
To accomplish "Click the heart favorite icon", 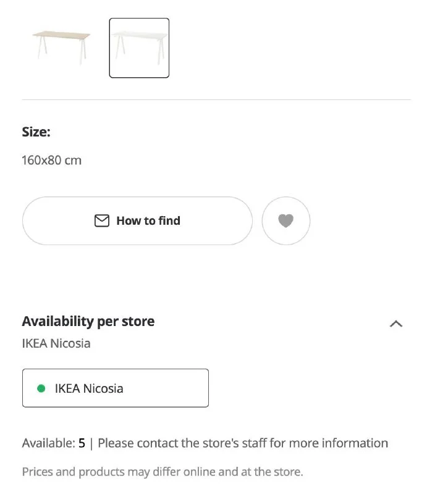I will pos(285,220).
